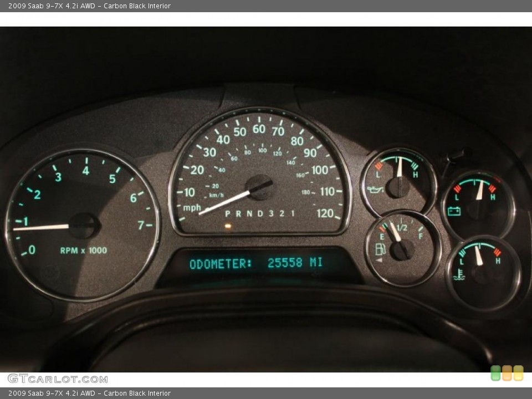
Task: Click the coolant temperature icon
Action: 459,275
